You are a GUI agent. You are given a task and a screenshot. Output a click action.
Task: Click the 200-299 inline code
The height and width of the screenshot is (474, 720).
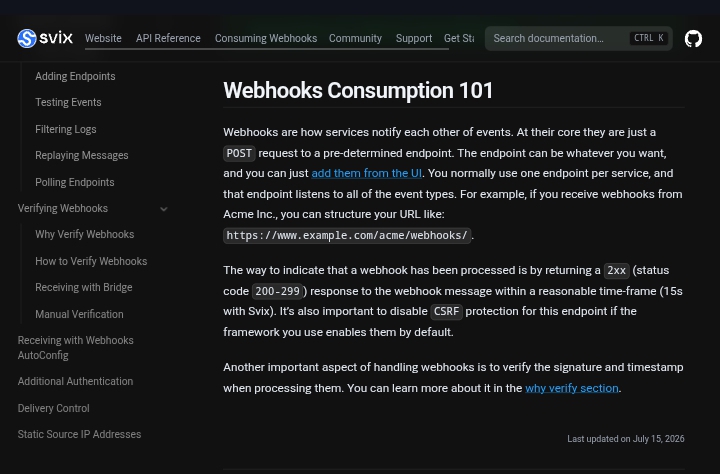(x=277, y=291)
